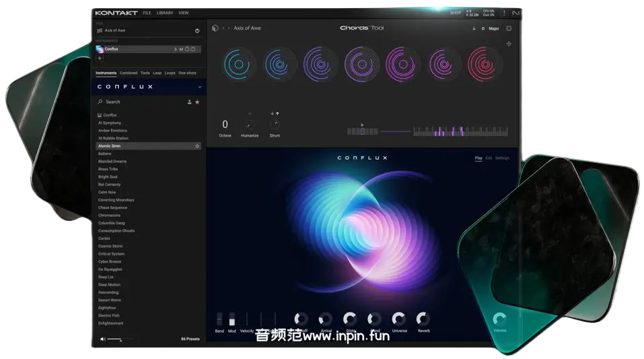
Task: Click the exclamation warning icon
Action: pos(504,13)
